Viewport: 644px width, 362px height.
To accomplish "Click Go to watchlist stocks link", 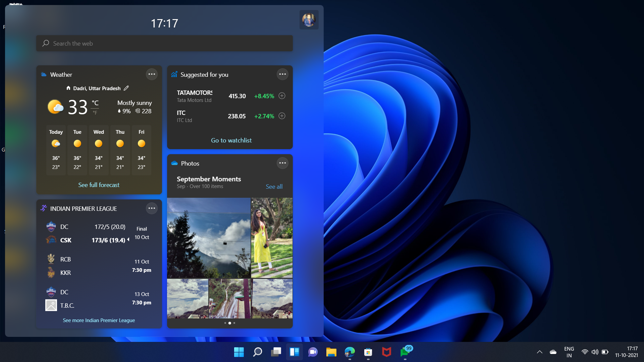I will [x=231, y=140].
